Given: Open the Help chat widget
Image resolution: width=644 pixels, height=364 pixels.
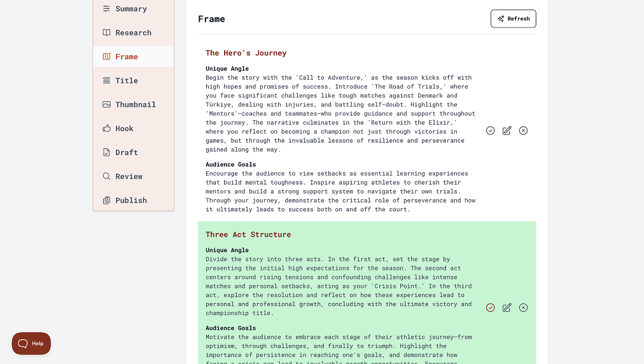Looking at the screenshot, I should pyautogui.click(x=31, y=343).
